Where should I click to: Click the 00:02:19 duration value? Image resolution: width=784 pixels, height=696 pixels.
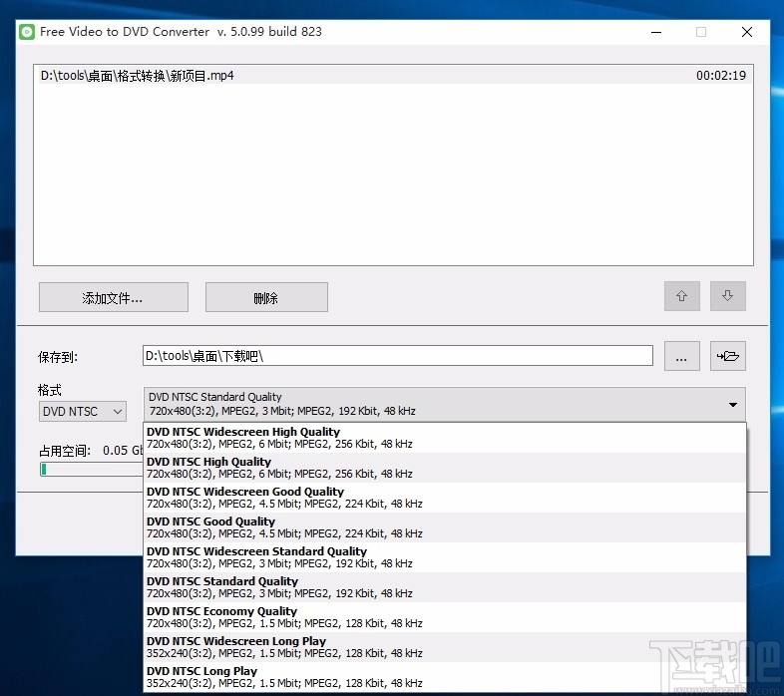tap(721, 76)
